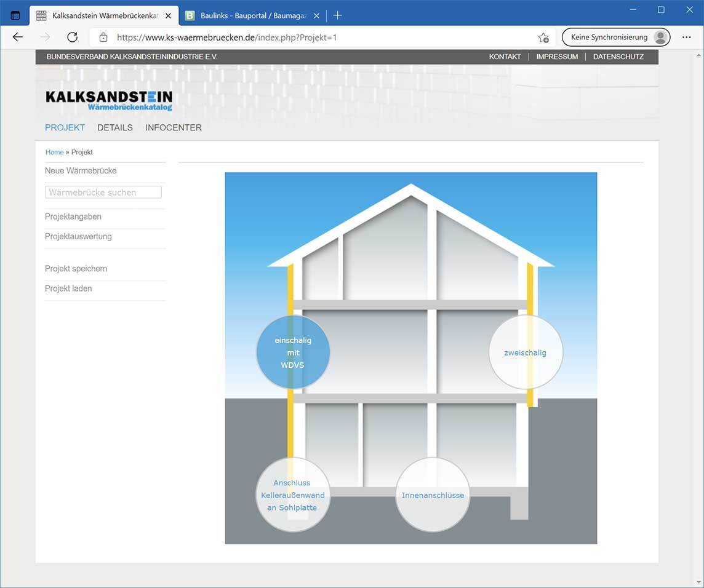704x588 pixels.
Task: Select Anschluss Kelleraußenwand an Sohlplatte circle
Action: [293, 495]
